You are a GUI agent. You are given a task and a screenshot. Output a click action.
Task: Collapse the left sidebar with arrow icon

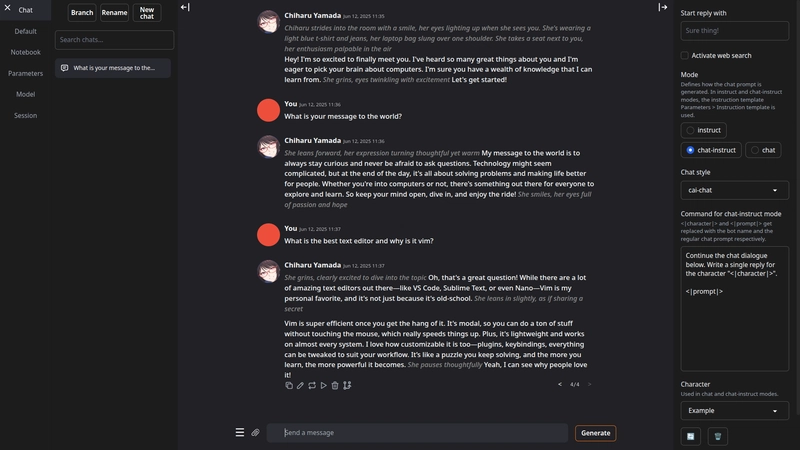click(185, 7)
